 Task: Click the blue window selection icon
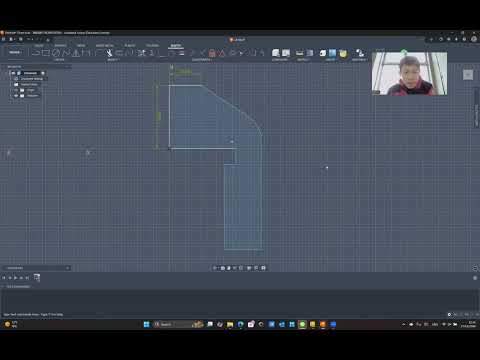333,53
